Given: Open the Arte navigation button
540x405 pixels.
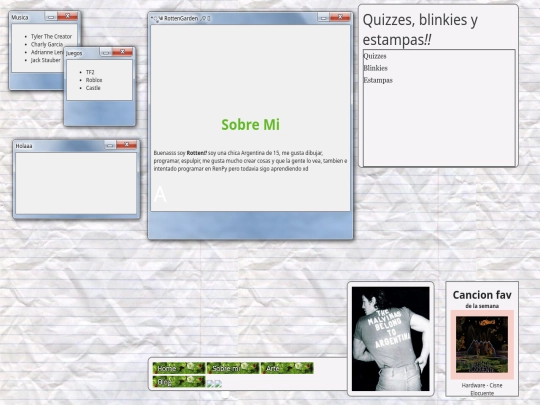Looking at the screenshot, I should pos(287,368).
